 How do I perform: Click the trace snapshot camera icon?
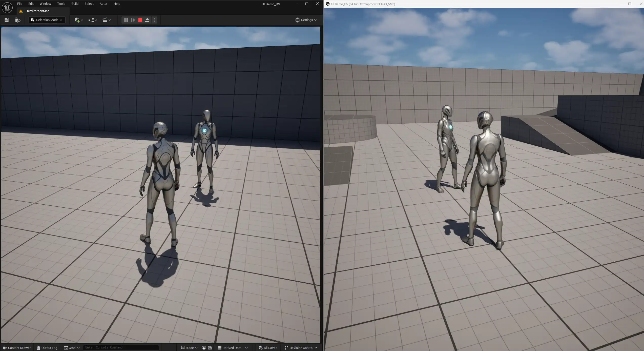[x=210, y=348]
